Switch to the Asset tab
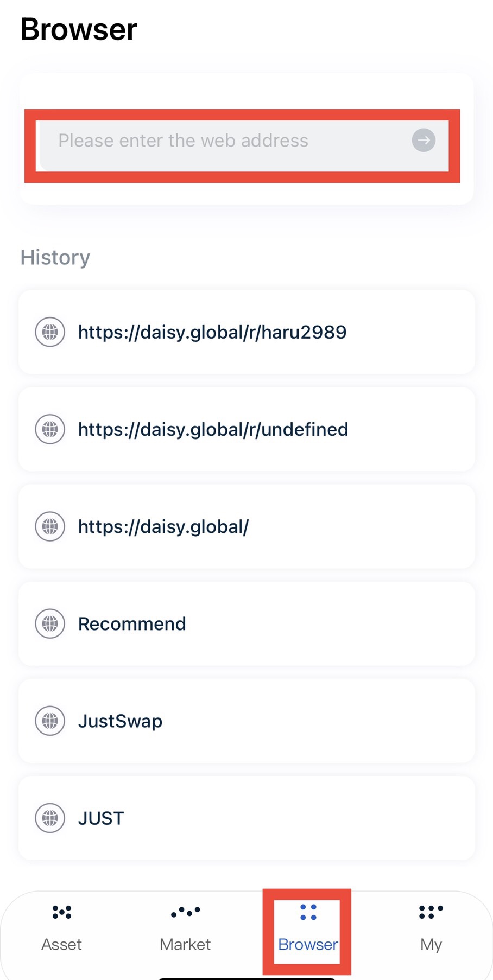 pos(62,929)
